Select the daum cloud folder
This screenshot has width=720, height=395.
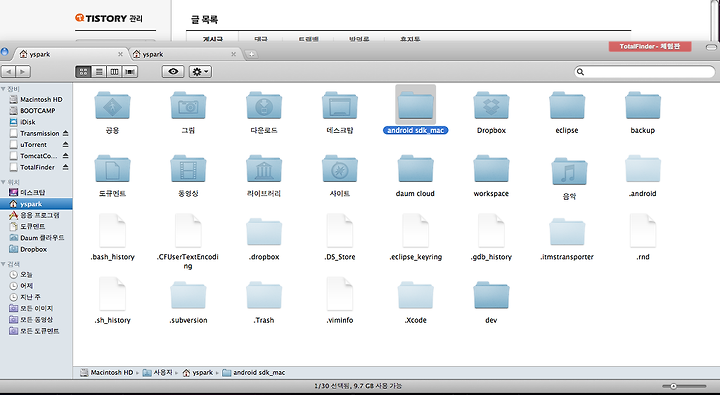tap(416, 169)
